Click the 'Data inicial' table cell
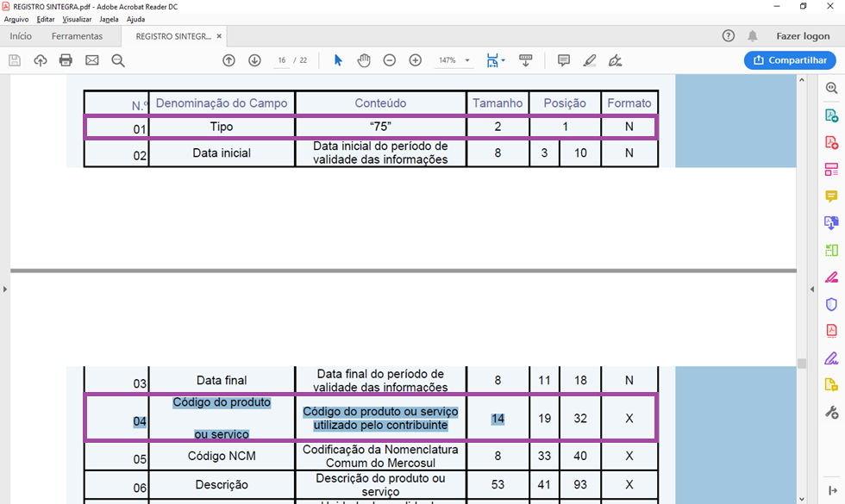 click(x=222, y=153)
